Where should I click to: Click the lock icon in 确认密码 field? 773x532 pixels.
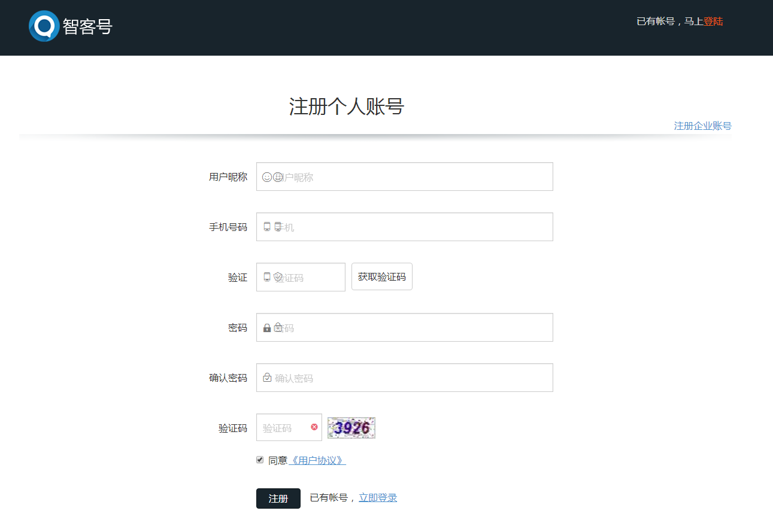(x=267, y=378)
